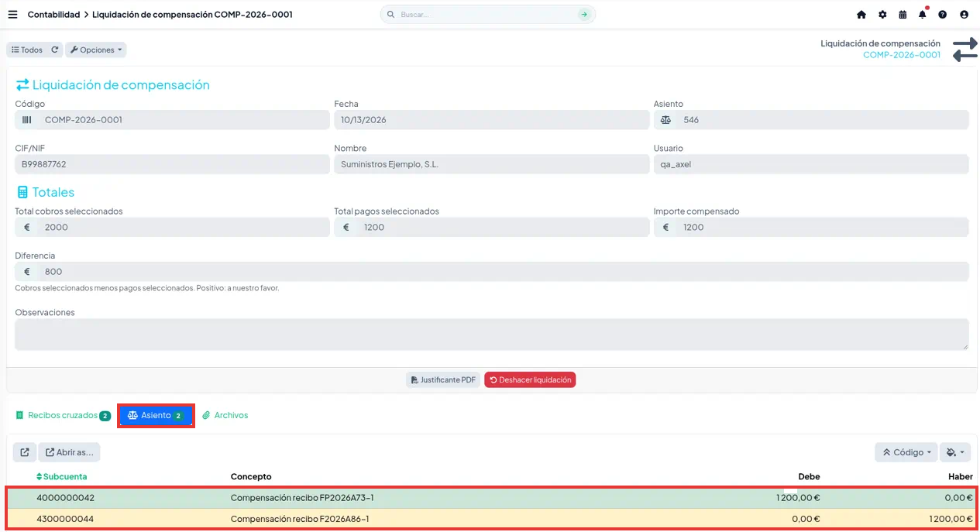Open the Archivos tab
Image resolution: width=980 pixels, height=532 pixels.
(225, 416)
